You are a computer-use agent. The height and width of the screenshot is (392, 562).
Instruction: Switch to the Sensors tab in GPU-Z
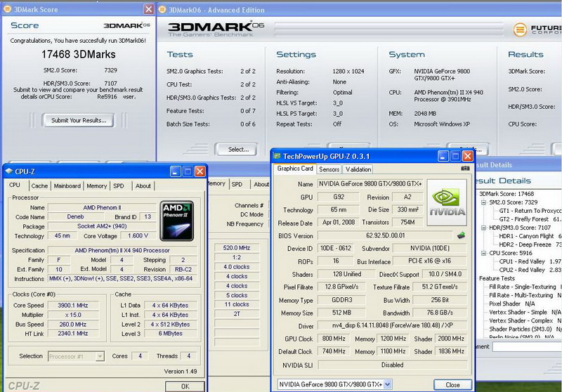[329, 169]
